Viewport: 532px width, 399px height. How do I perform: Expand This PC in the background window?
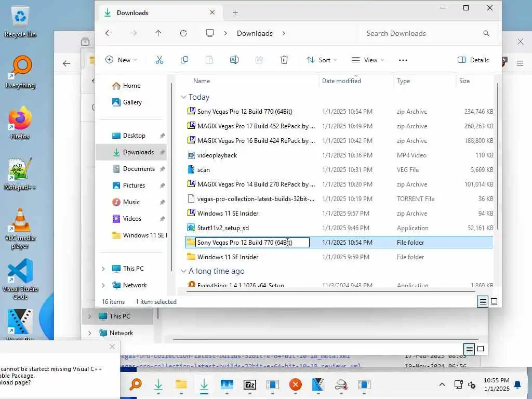point(89,316)
